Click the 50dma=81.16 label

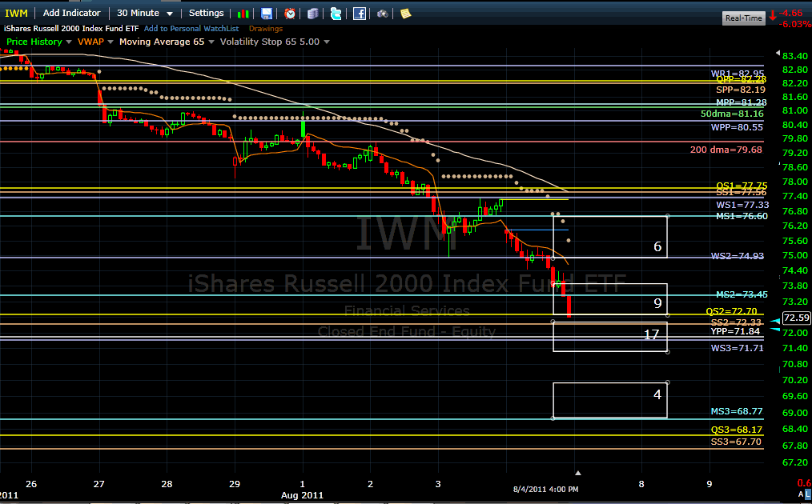coord(732,114)
